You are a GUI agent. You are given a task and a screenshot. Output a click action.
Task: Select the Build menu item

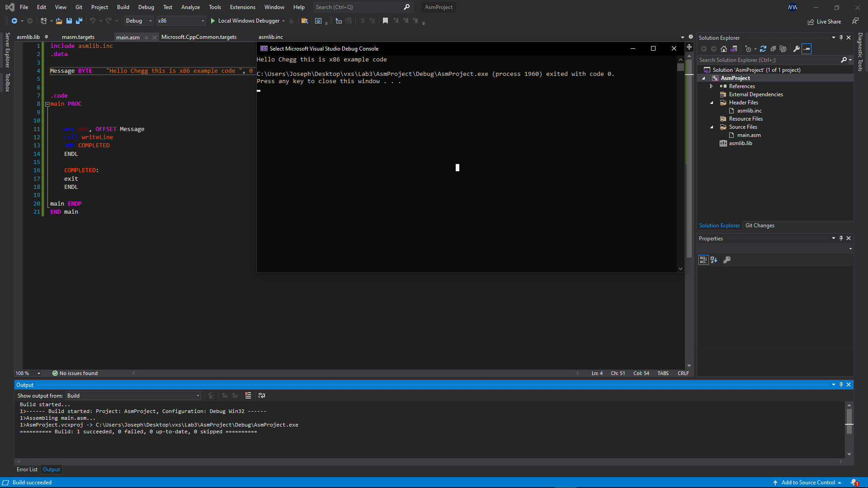(123, 7)
